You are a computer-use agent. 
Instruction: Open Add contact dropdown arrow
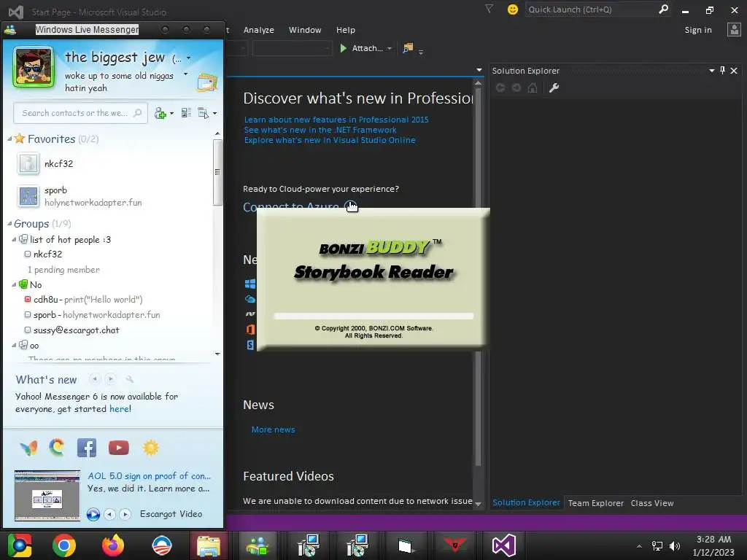[x=171, y=113]
